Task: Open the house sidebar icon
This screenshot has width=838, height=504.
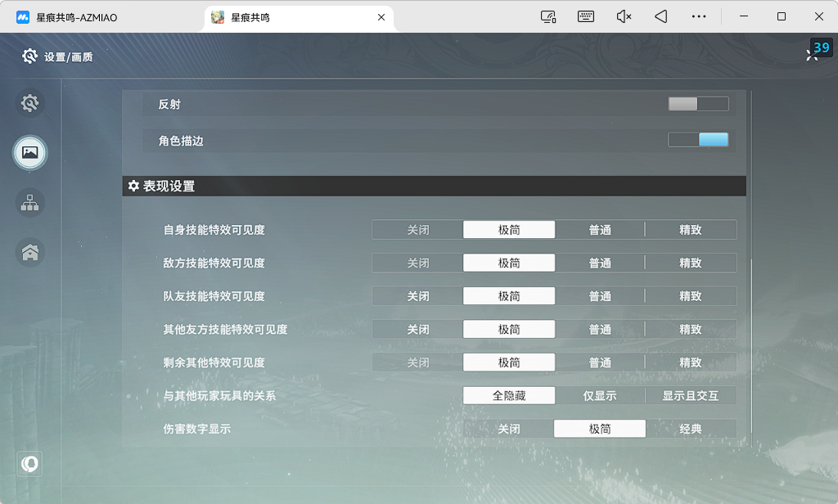Action: [x=30, y=252]
